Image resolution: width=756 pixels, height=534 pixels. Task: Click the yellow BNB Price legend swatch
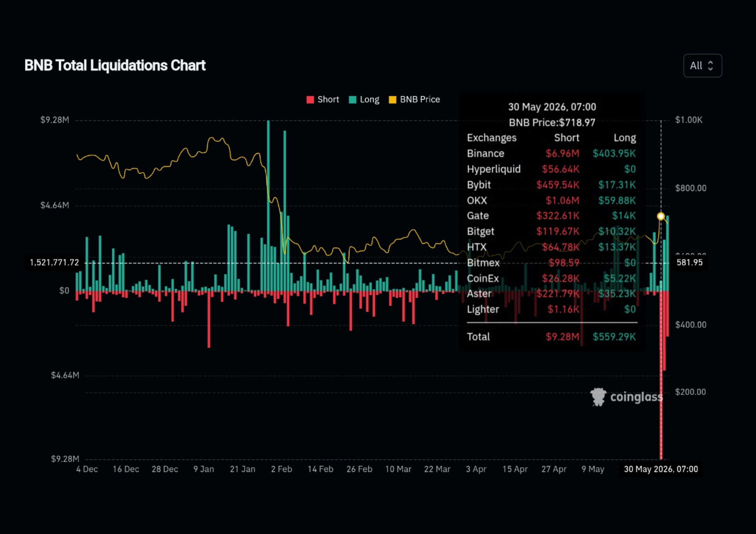(x=393, y=100)
